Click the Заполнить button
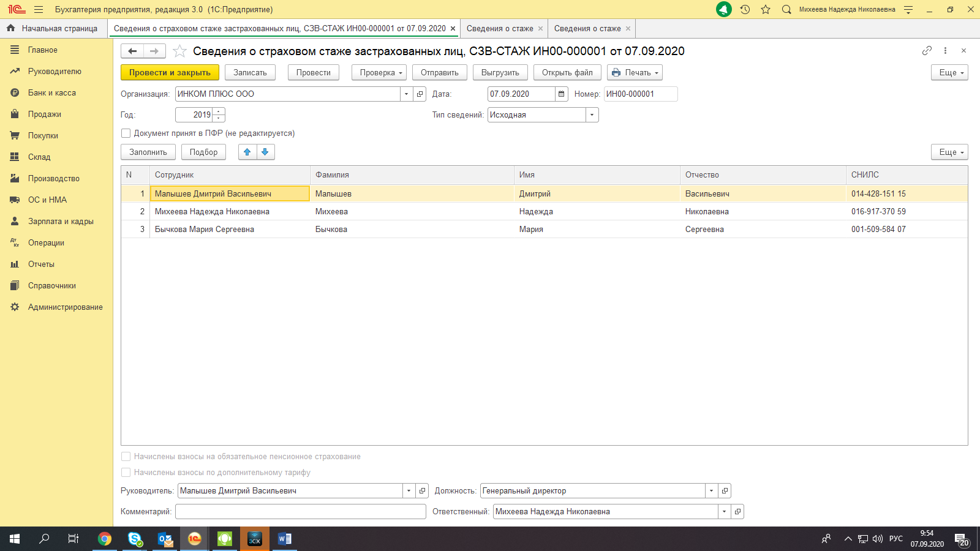The height and width of the screenshot is (551, 980). pos(148,152)
